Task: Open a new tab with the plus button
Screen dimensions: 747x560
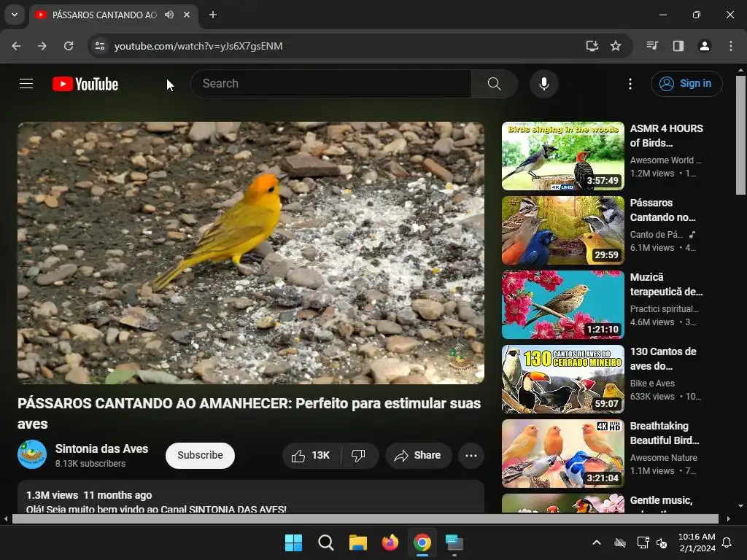Action: pyautogui.click(x=213, y=15)
